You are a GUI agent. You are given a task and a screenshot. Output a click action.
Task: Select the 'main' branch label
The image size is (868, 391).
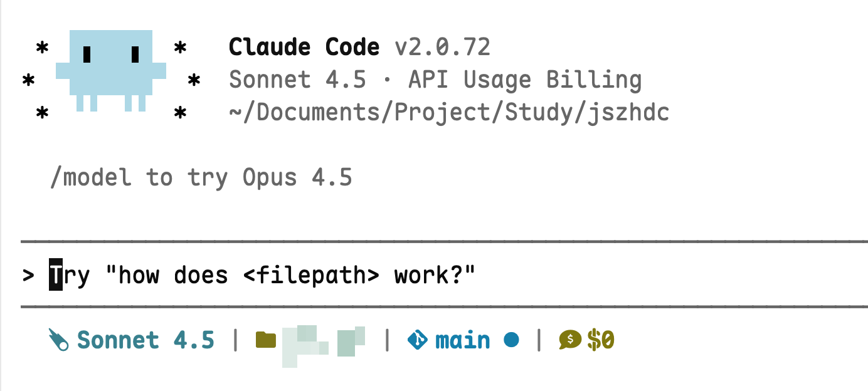(x=463, y=340)
